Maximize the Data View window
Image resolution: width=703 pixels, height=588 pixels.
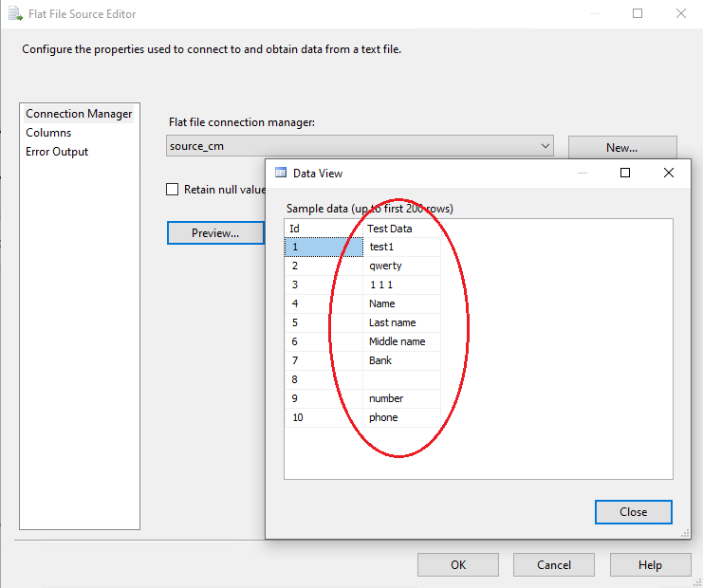click(x=625, y=173)
